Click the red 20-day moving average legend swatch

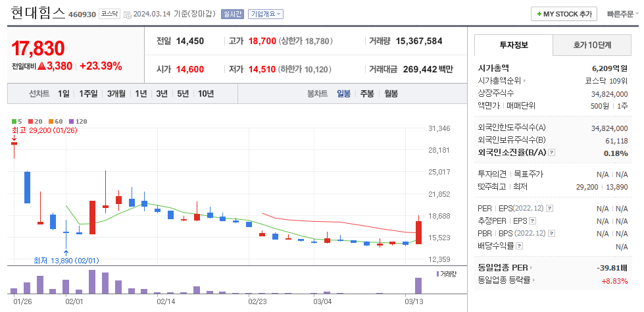[30, 121]
